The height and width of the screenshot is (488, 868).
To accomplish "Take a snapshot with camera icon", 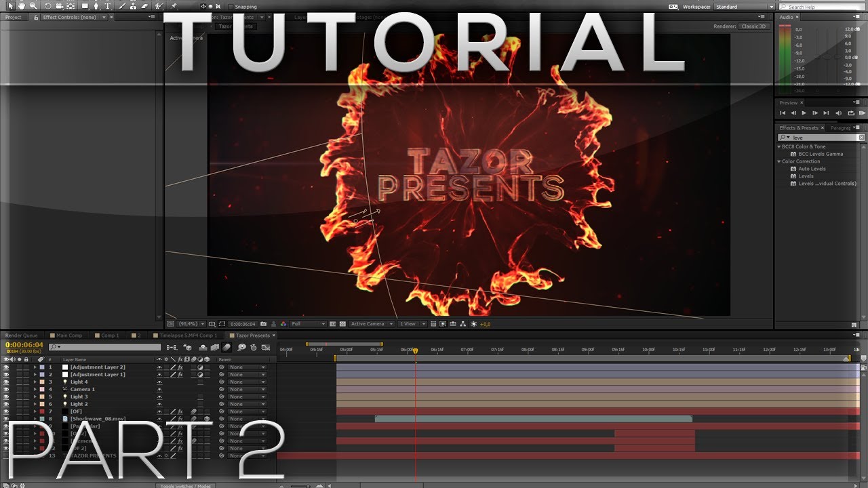I will click(263, 324).
